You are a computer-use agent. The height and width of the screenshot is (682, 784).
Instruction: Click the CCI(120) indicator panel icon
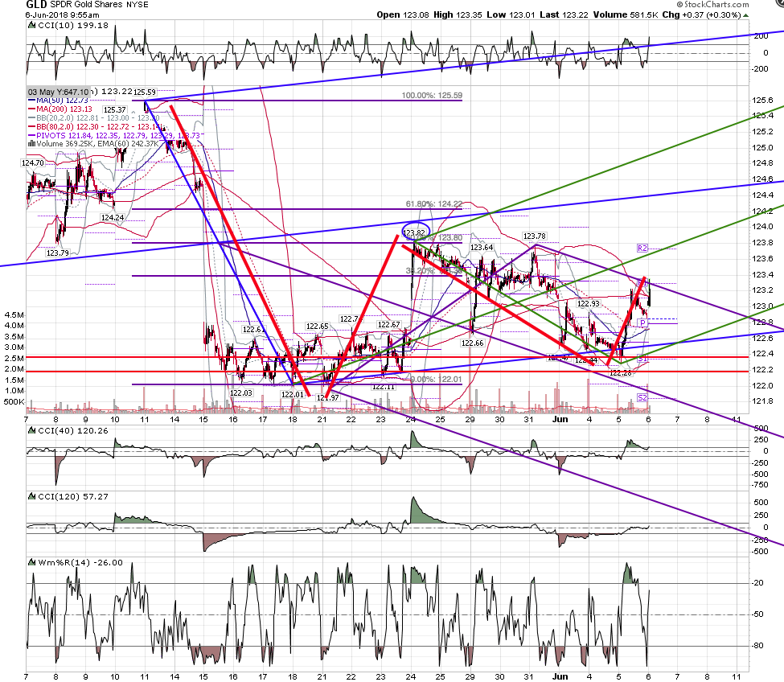point(32,496)
